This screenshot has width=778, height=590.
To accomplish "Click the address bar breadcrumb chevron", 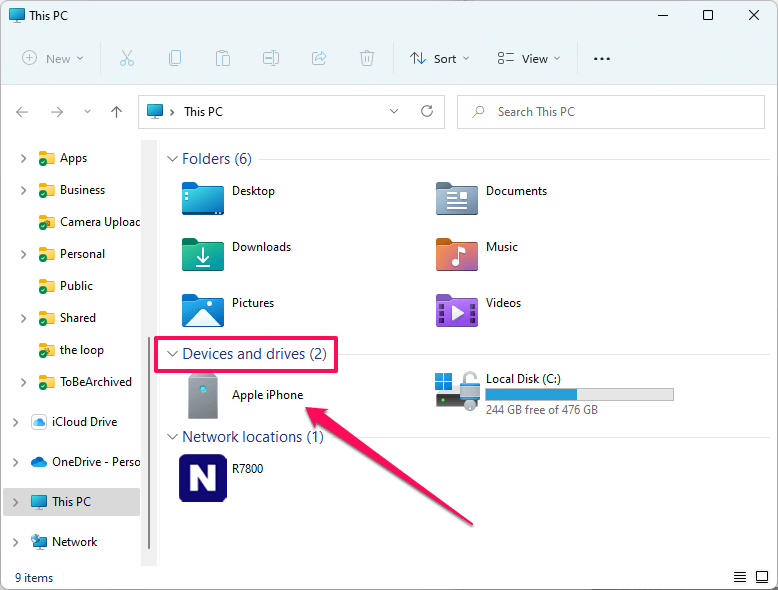I will [x=172, y=112].
